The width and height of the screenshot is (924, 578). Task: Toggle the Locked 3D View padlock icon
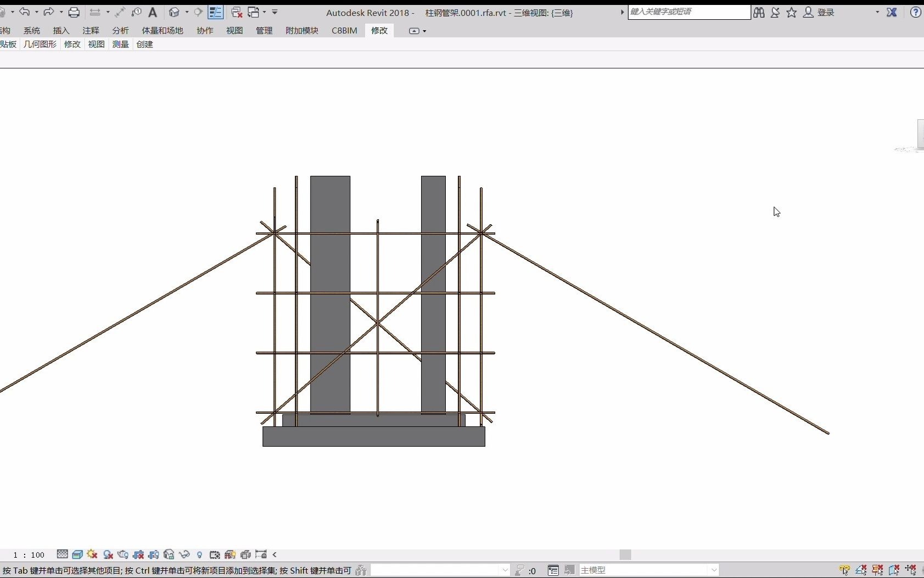(x=169, y=554)
